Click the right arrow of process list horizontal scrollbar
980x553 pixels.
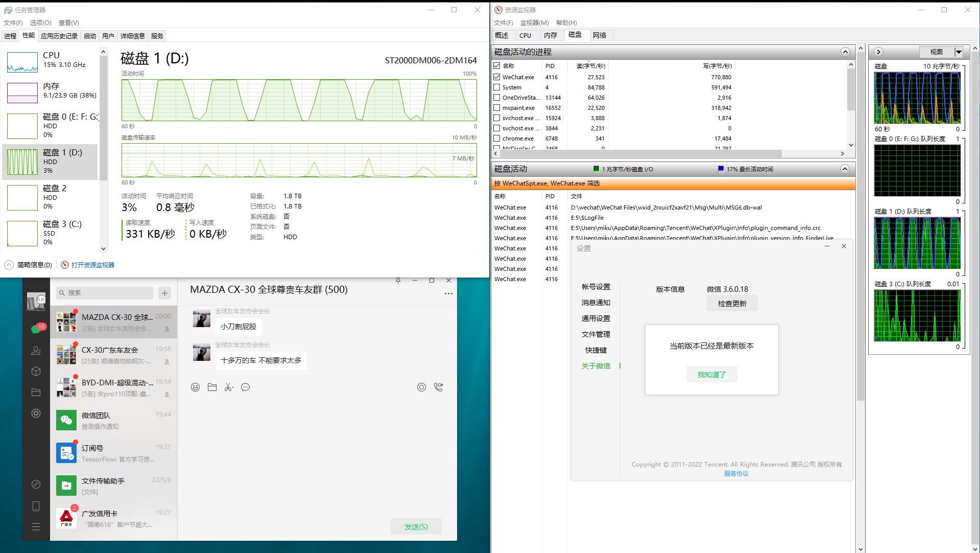pos(843,153)
